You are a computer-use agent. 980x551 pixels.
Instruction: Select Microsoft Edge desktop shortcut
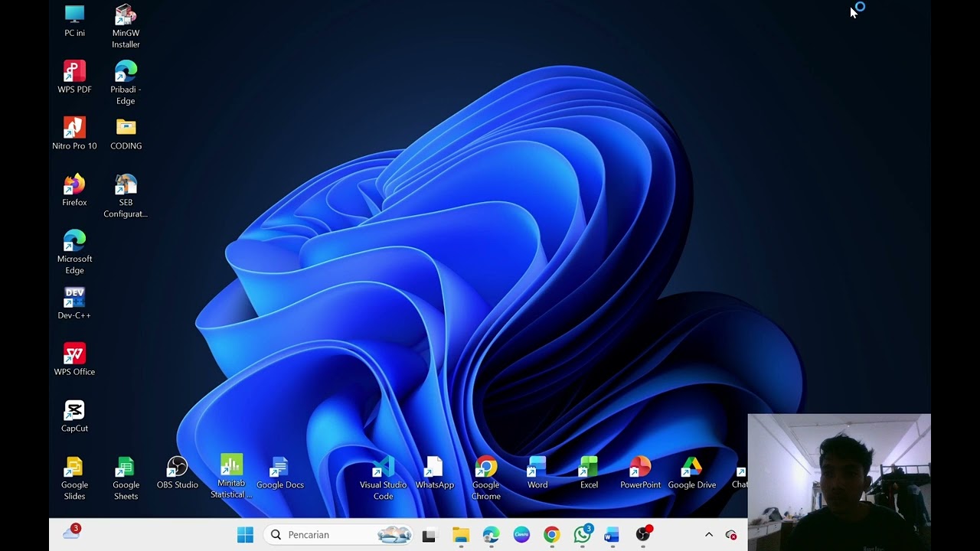74,253
